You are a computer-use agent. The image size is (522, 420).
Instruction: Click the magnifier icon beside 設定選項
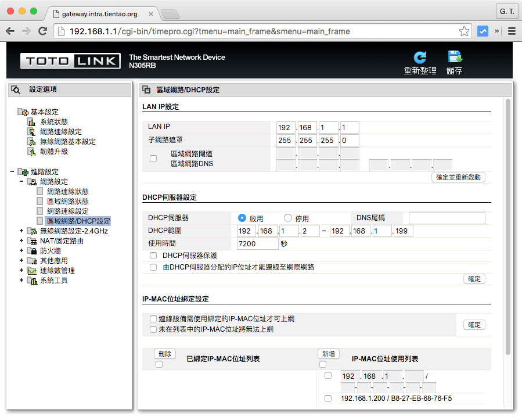click(16, 89)
